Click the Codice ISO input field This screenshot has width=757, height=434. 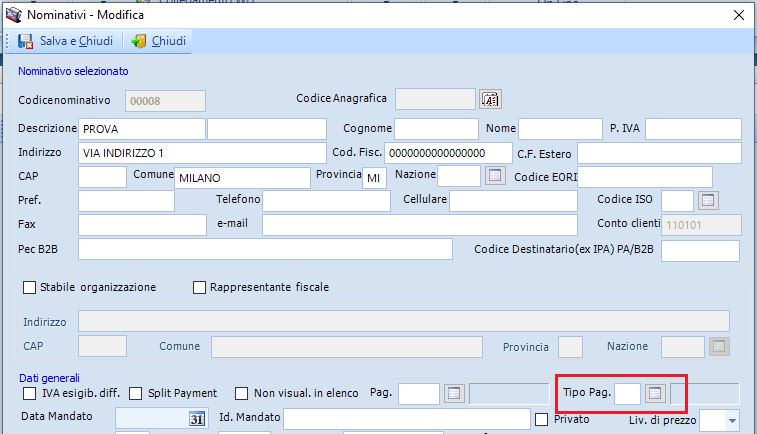[677, 201]
